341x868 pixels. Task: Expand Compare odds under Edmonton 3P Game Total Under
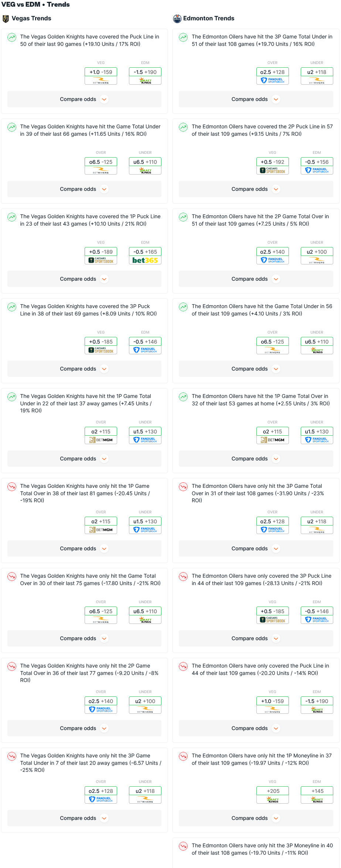click(256, 99)
